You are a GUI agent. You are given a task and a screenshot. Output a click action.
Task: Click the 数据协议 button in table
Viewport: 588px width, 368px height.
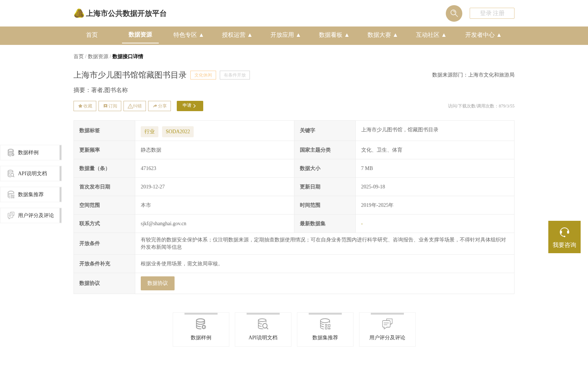pos(158,283)
